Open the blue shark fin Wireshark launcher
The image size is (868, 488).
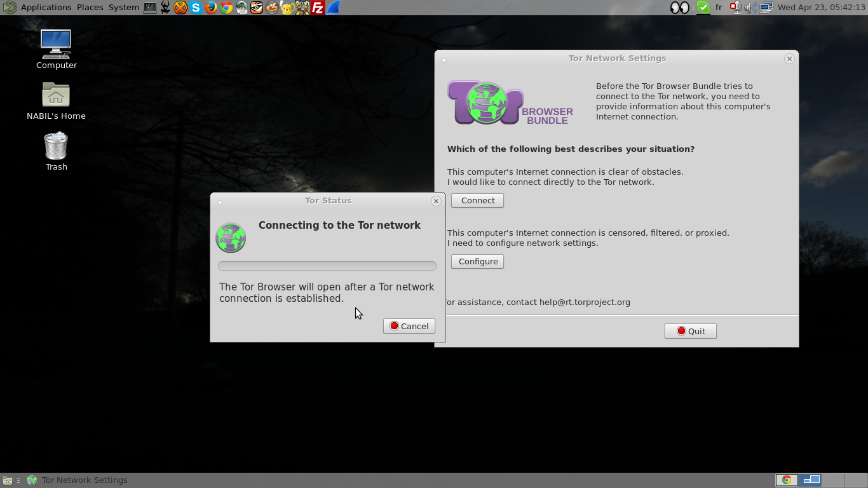coord(333,8)
